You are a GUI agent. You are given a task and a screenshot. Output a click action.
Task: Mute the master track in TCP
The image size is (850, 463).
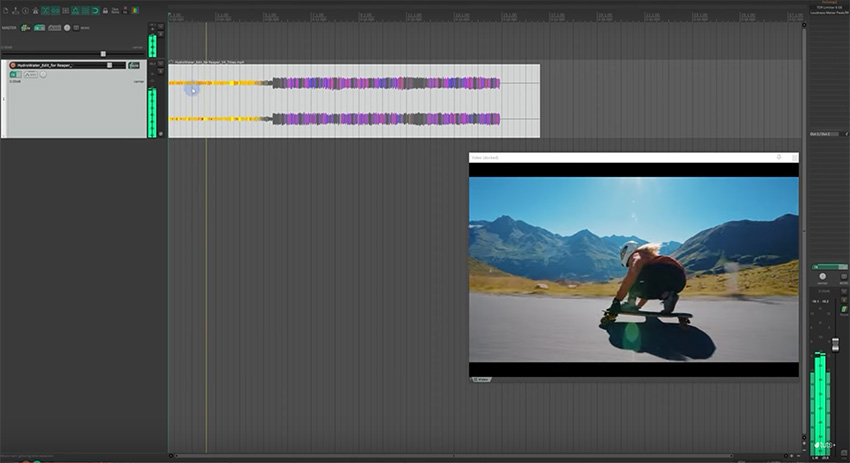(x=160, y=26)
